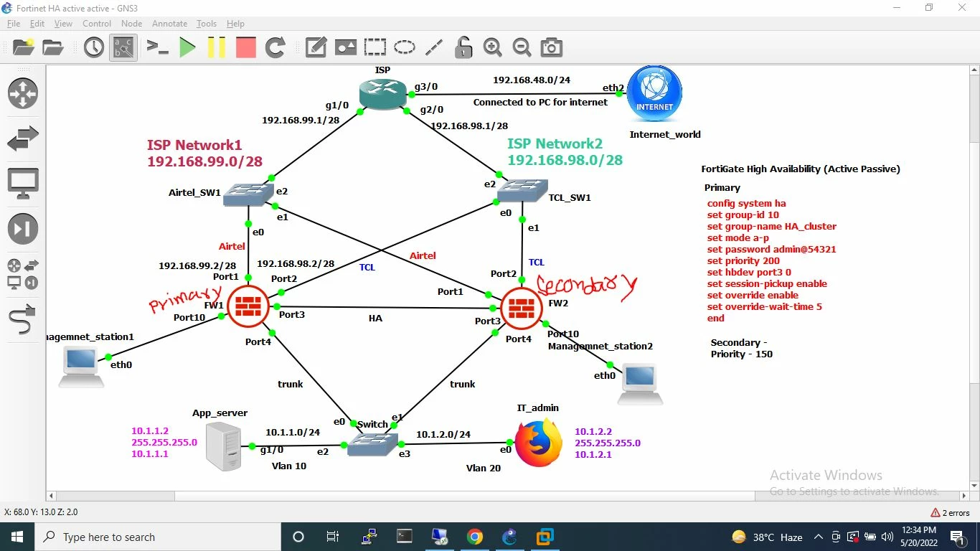Select the IT_admin Firefox node
The width and height of the screenshot is (980, 551).
pos(539,443)
